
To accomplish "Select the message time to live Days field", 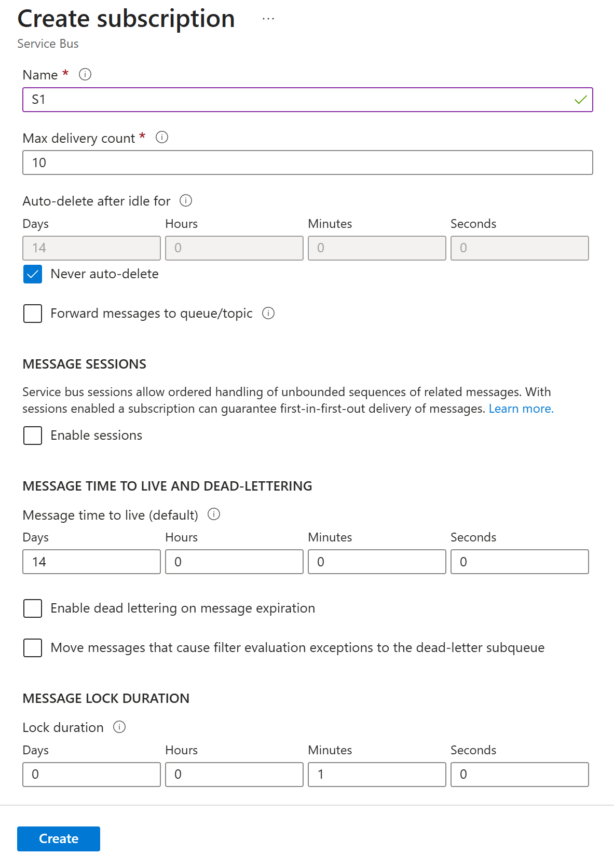I will [x=91, y=561].
